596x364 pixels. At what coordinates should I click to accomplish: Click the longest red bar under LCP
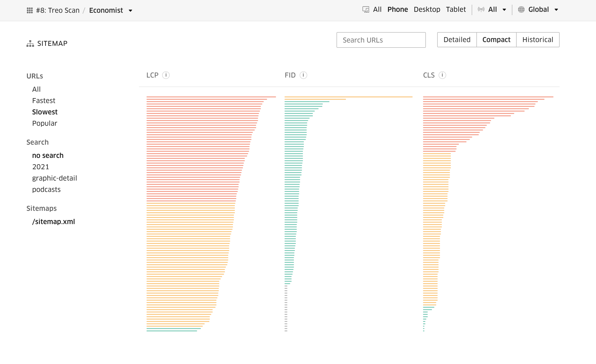[x=210, y=97]
